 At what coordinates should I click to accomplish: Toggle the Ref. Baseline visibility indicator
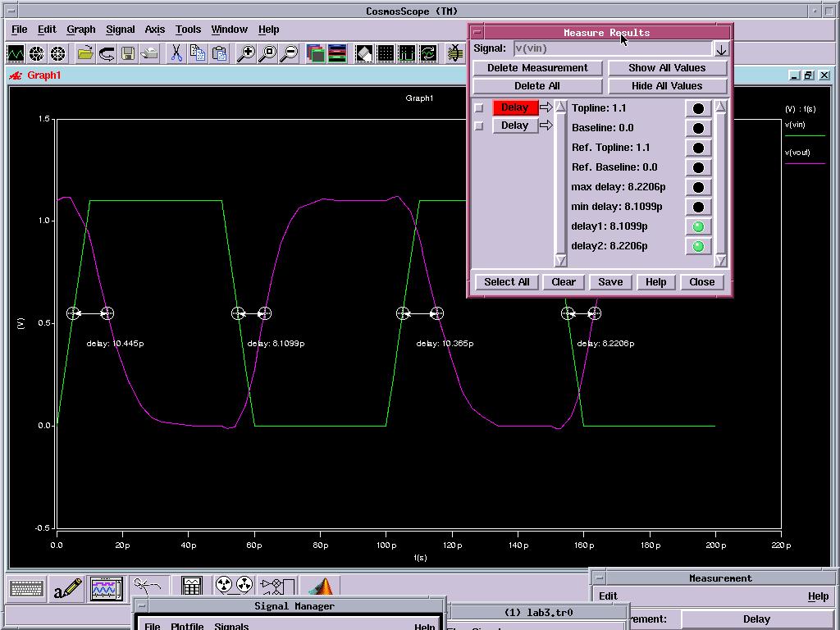click(698, 167)
